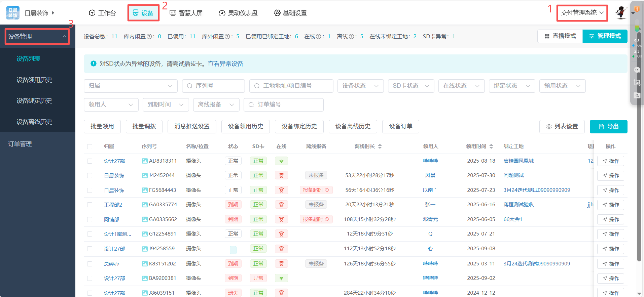The image size is (644, 297).
Task: Switch to the 灵动仪表盘 top tab
Action: 238,13
